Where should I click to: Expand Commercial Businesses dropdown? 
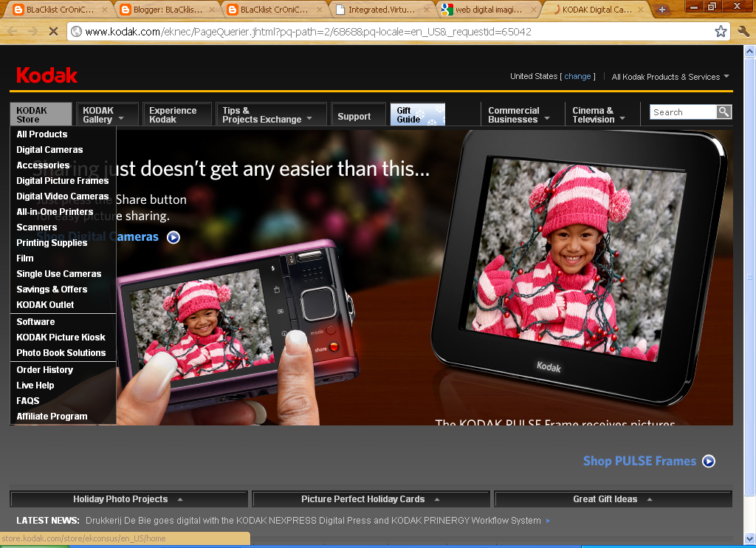522,114
